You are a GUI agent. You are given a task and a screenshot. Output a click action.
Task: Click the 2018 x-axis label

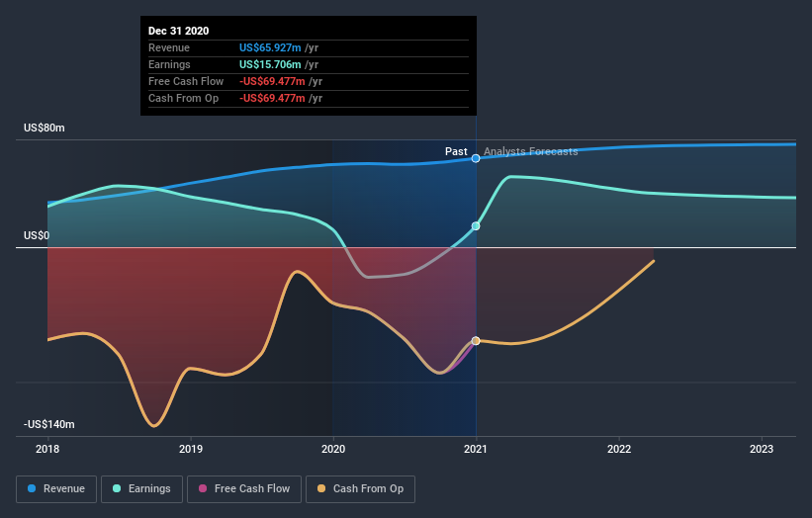tap(47, 449)
